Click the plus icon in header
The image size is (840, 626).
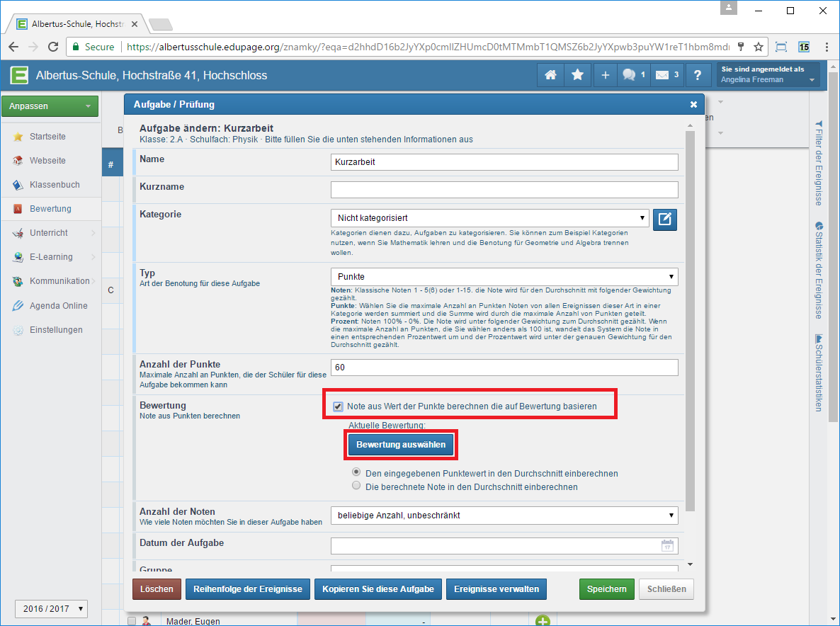tap(605, 75)
